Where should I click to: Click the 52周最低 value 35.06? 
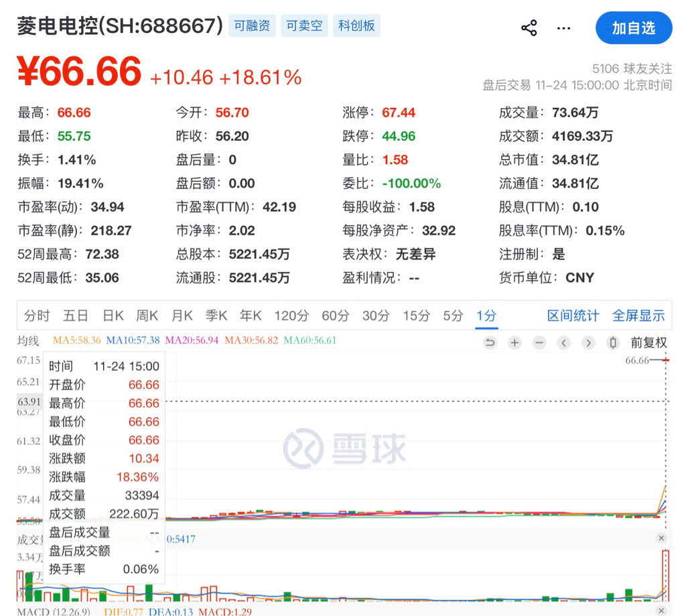pyautogui.click(x=102, y=278)
